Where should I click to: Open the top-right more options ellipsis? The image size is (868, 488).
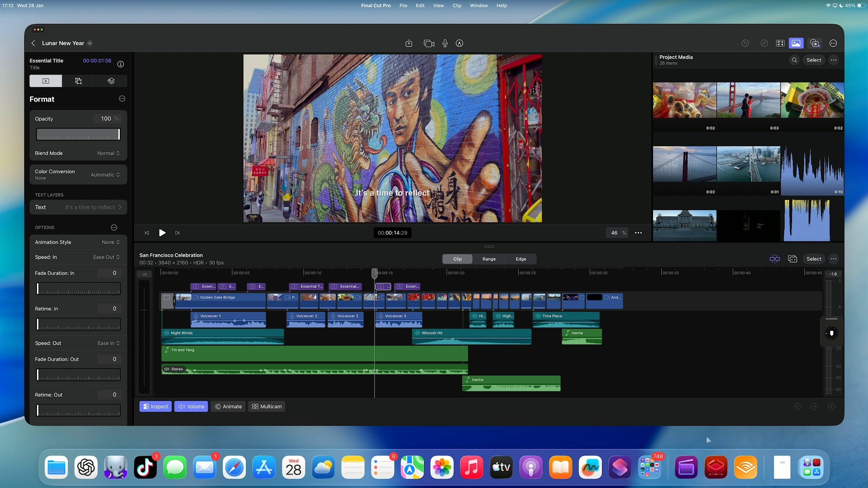(x=833, y=43)
